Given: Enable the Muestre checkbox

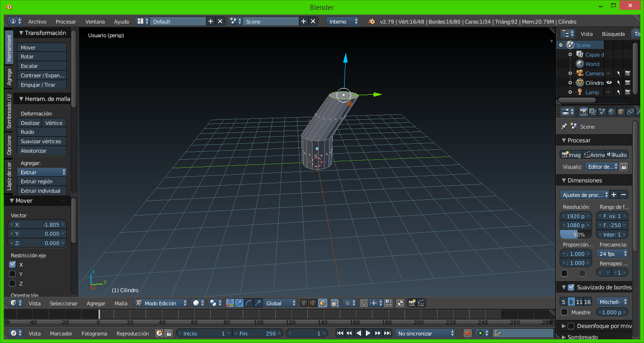Looking at the screenshot, I should [564, 312].
